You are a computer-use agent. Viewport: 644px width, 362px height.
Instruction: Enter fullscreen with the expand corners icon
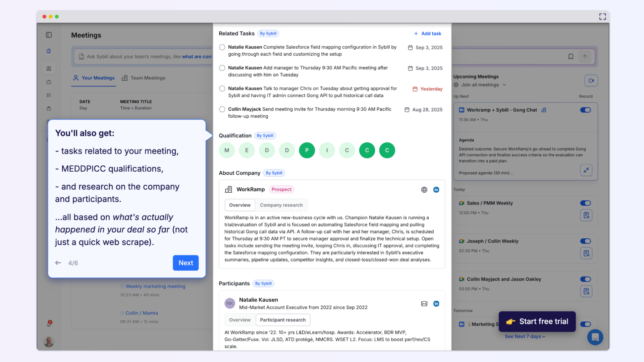point(602,17)
